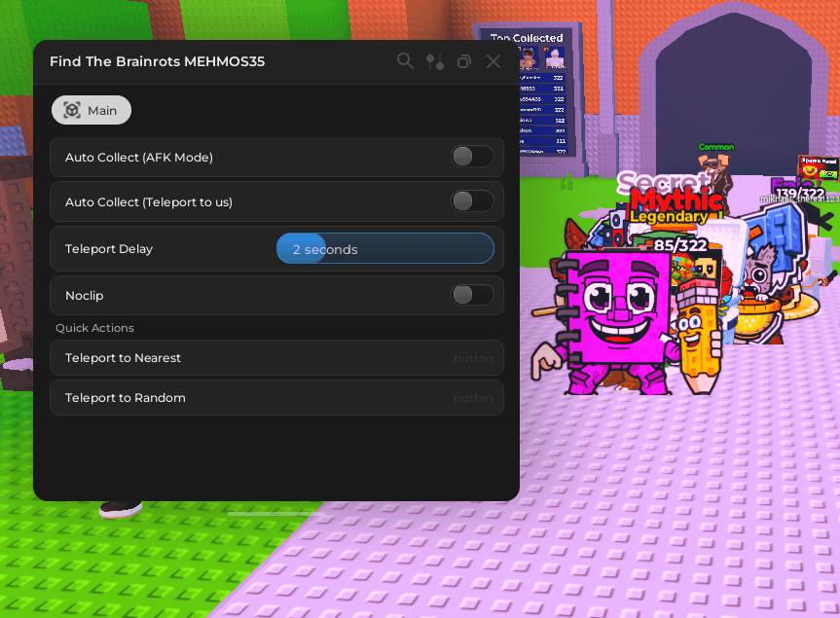Click the overlapping-squares window icon
The height and width of the screenshot is (618, 840).
pyautogui.click(x=464, y=61)
